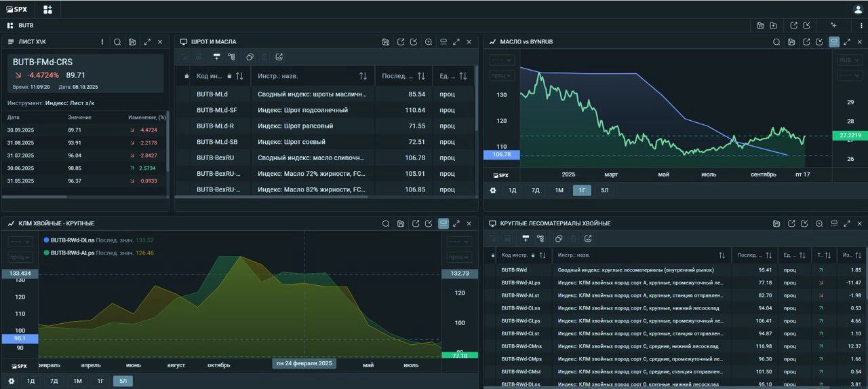
Task: Open right проц dropdown in КЛМ ХВОЙНЫЕ chart
Action: pos(459,257)
